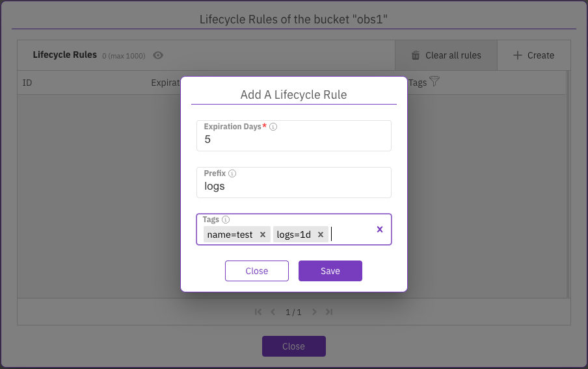This screenshot has height=369, width=588.
Task: Clear all tags with the purple X
Action: (x=380, y=229)
